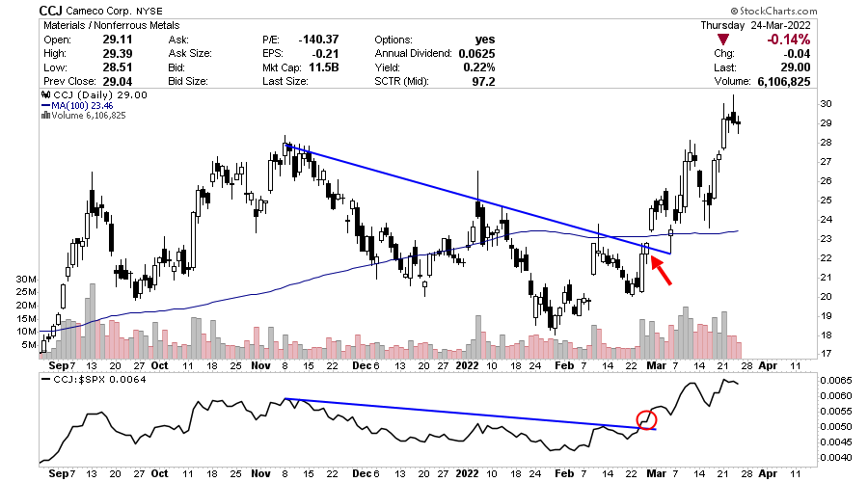Click the Ask Size label
868x482 pixels.
[x=190, y=54]
